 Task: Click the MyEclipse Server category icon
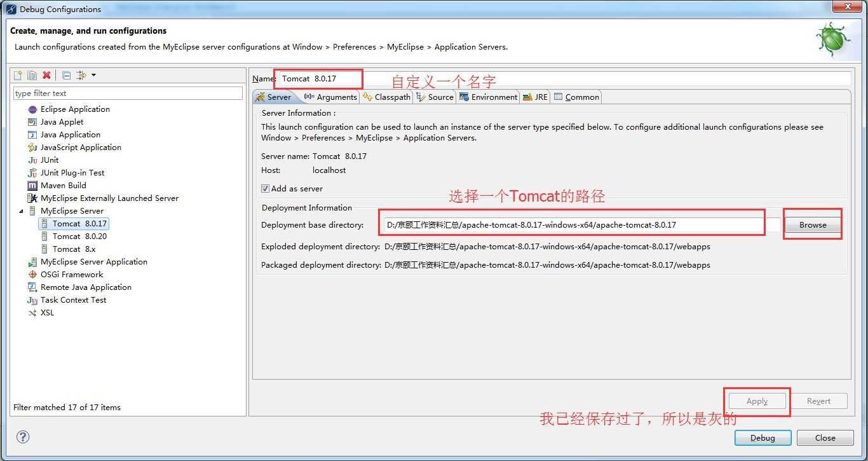pos(32,211)
